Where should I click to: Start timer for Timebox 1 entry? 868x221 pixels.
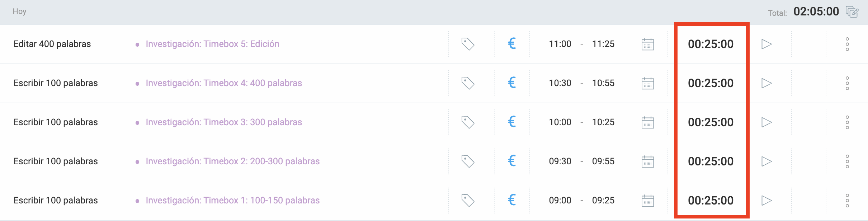[766, 201]
